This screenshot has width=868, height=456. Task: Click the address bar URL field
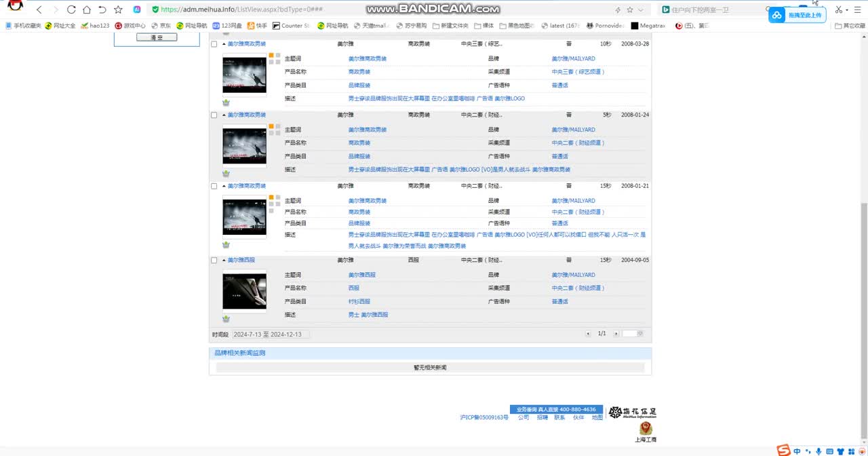click(x=380, y=9)
